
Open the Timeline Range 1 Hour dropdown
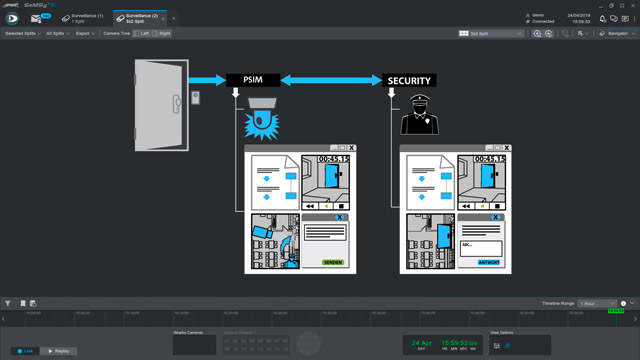click(597, 304)
